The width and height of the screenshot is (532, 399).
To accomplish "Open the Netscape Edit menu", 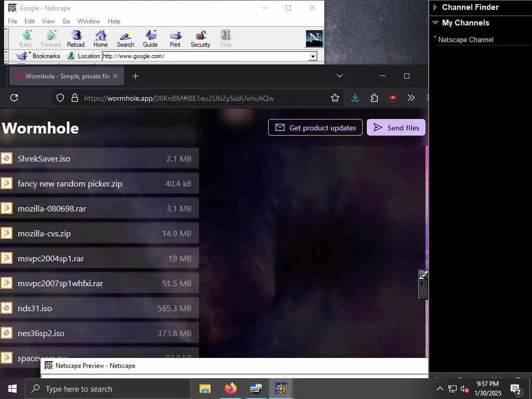I will tap(30, 21).
